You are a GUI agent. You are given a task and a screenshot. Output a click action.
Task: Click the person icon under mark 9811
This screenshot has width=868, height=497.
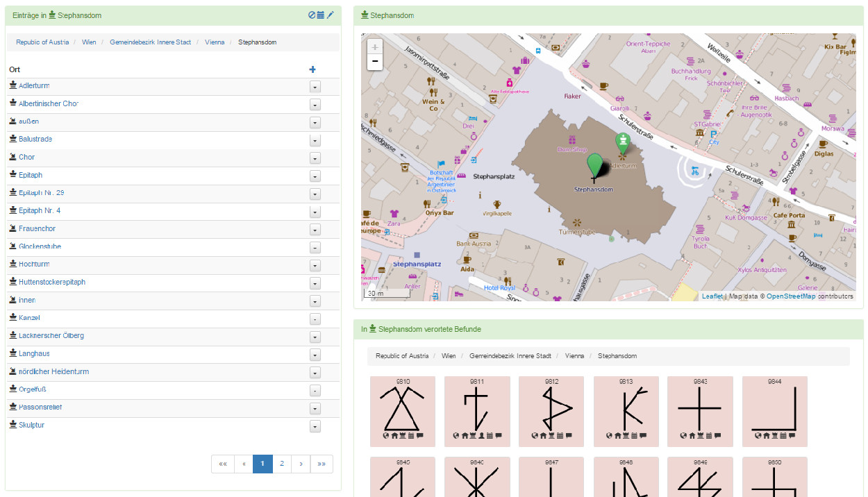[481, 436]
